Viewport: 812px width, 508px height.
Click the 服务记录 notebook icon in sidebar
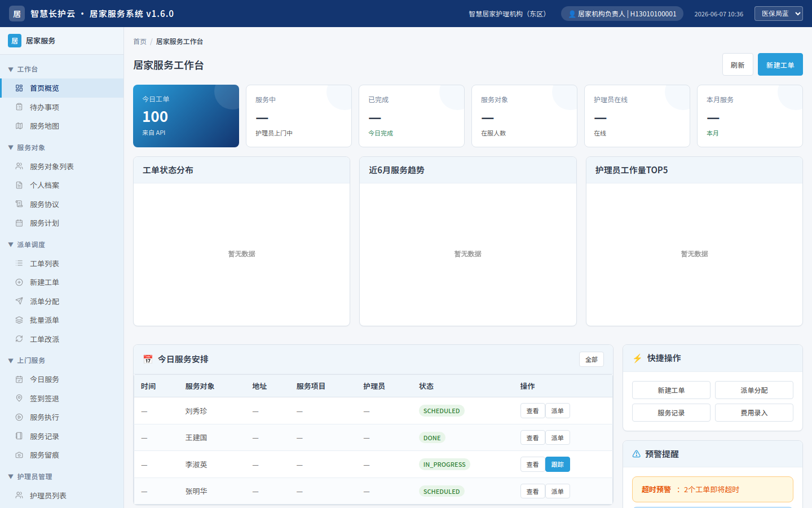click(x=19, y=436)
